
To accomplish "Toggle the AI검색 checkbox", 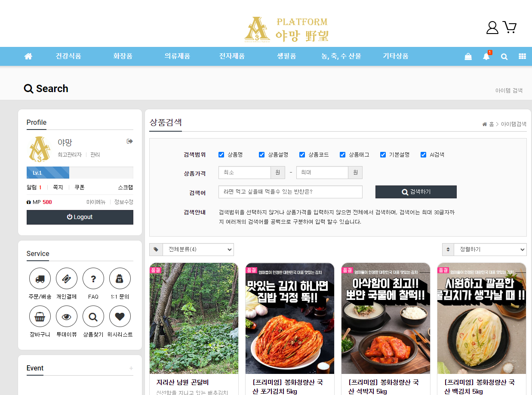I will point(424,155).
